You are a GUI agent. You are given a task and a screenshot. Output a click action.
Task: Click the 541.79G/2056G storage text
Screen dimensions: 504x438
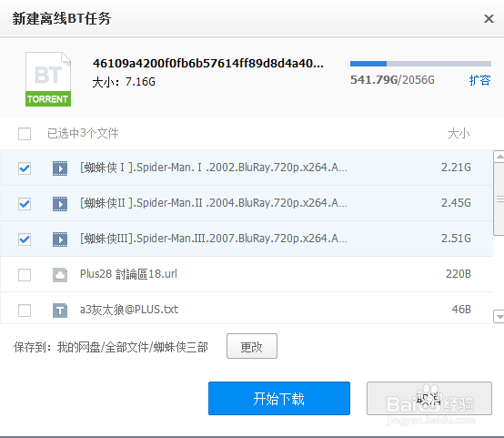[392, 80]
